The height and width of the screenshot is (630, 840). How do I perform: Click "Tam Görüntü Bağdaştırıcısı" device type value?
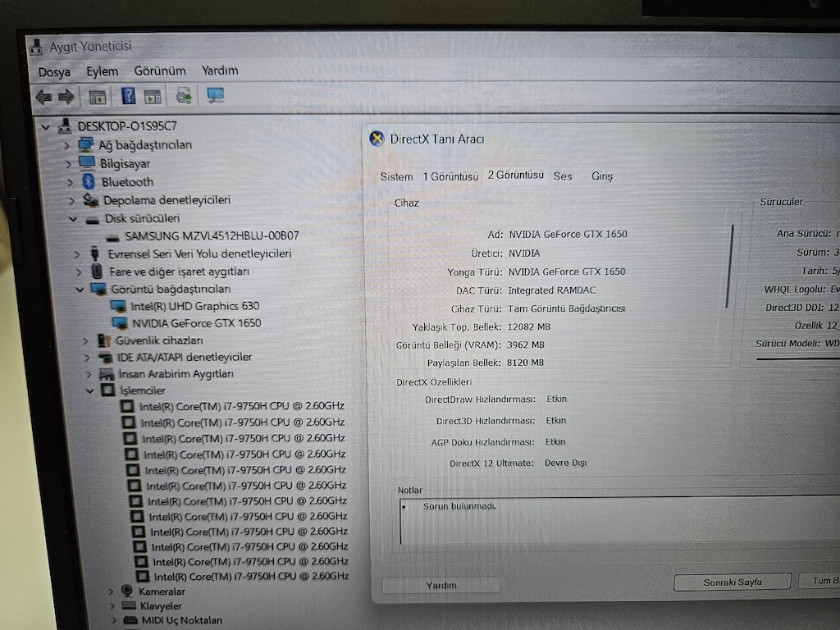566,308
